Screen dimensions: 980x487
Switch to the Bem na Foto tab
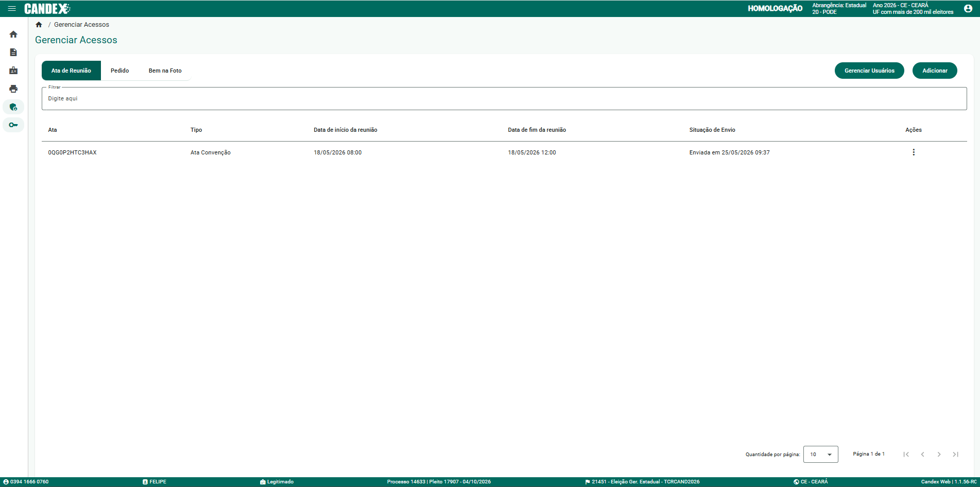click(x=165, y=71)
